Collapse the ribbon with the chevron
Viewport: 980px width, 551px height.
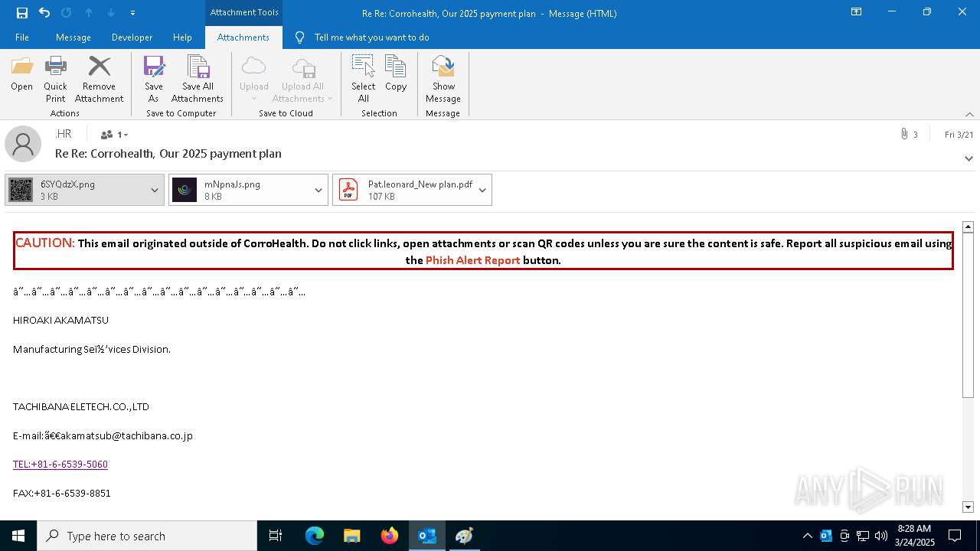(969, 114)
